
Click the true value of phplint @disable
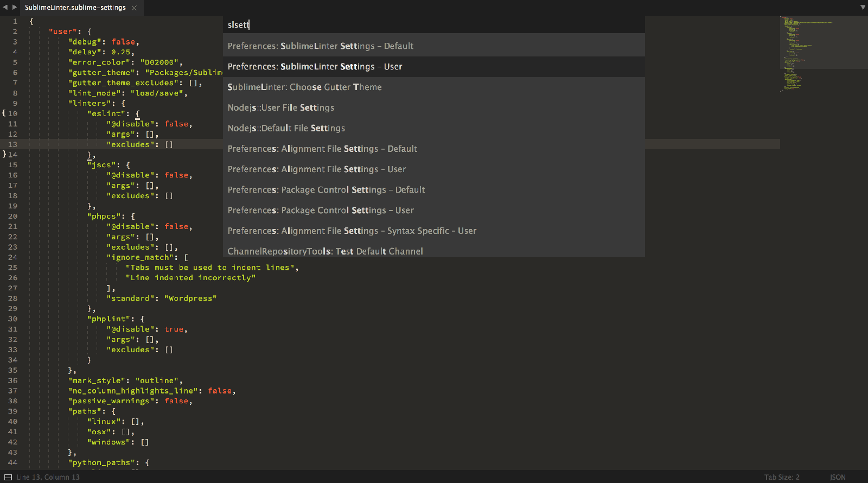click(x=174, y=329)
